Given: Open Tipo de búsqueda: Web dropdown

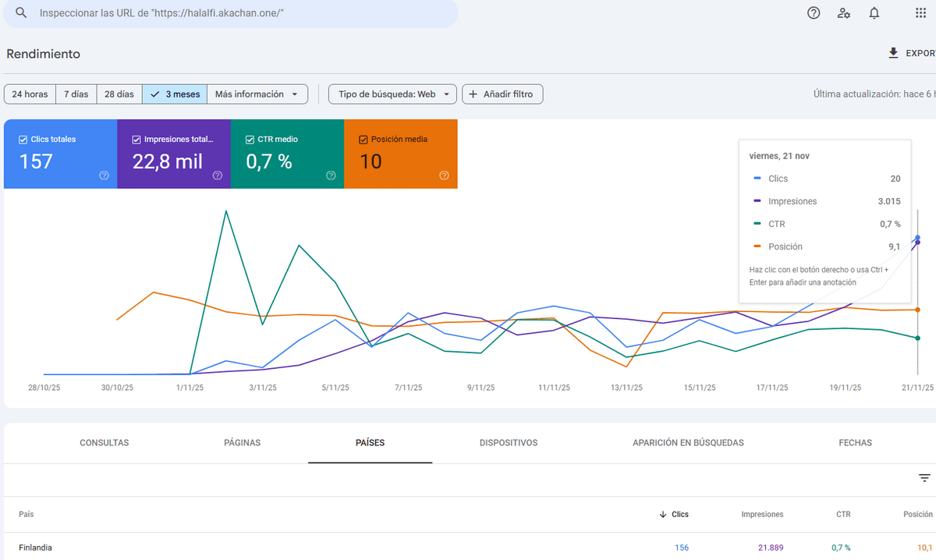Looking at the screenshot, I should click(392, 94).
